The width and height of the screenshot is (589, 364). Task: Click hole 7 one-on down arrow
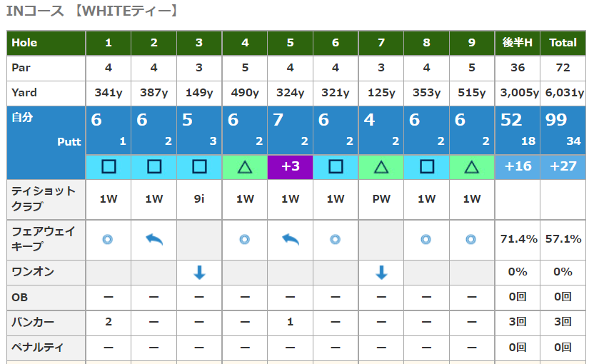(x=381, y=272)
